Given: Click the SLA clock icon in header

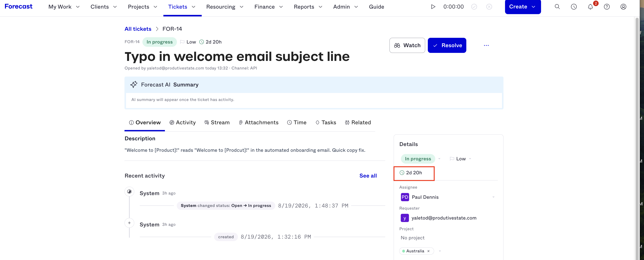Looking at the screenshot, I should [202, 42].
